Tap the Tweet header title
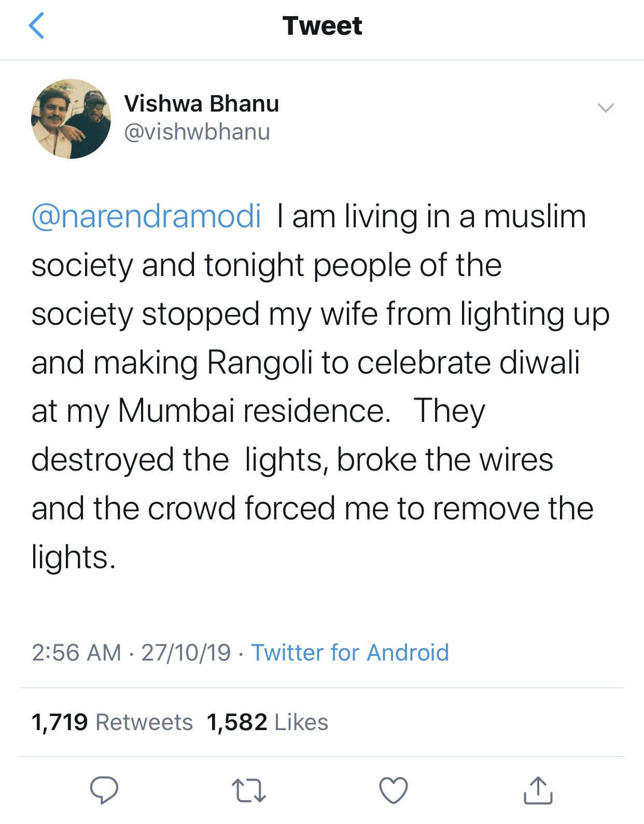 tap(322, 26)
